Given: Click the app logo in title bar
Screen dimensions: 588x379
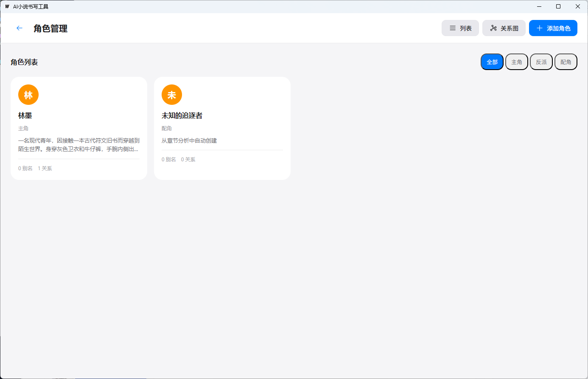Looking at the screenshot, I should (x=7, y=6).
